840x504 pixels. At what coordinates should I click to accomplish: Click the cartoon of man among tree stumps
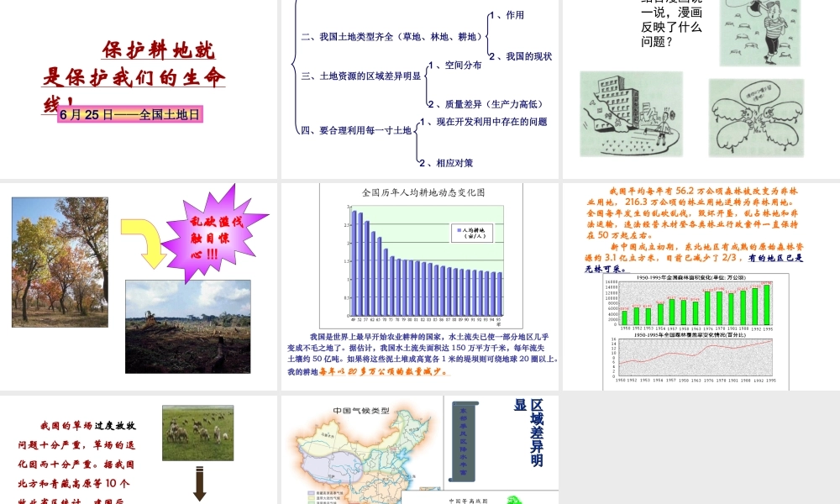click(x=759, y=32)
